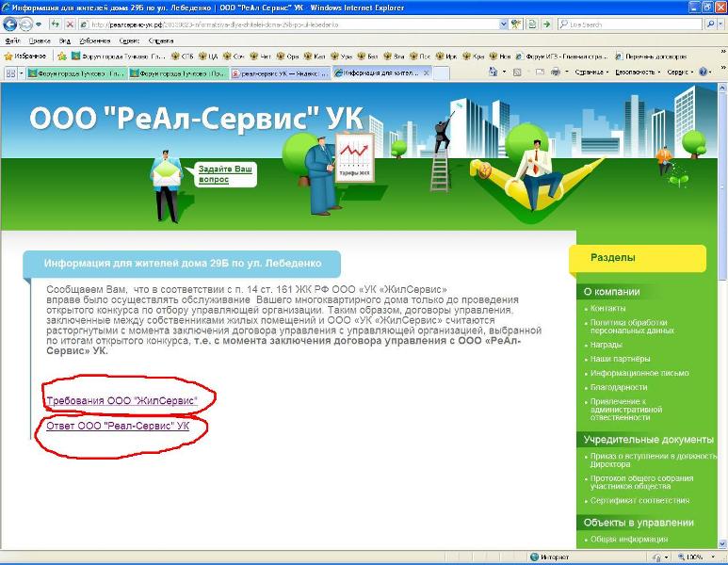Open СПБ favorites bar shortcut

click(183, 56)
